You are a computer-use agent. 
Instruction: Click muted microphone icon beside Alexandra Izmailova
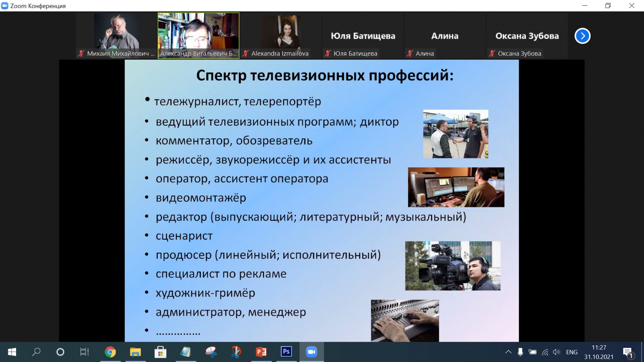245,54
